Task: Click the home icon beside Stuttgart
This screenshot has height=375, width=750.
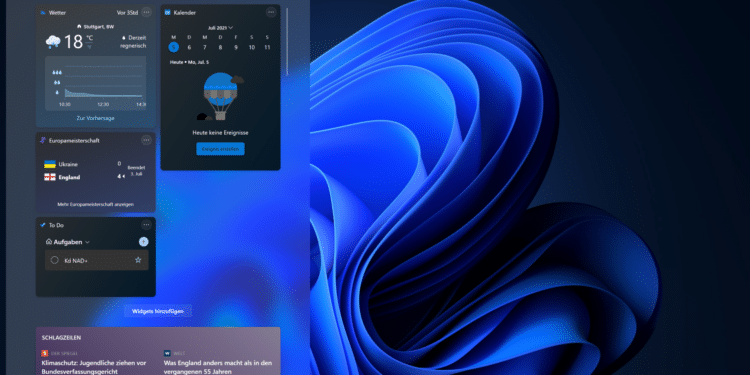Action: [x=79, y=27]
